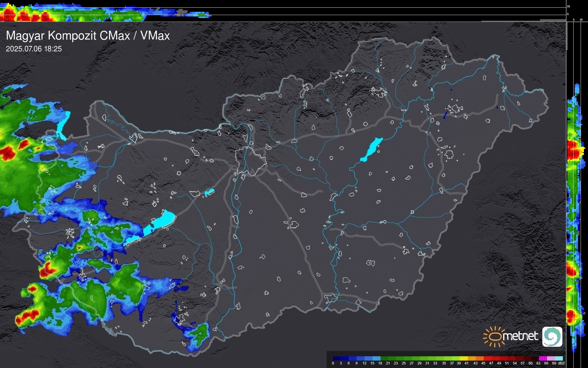
Task: Pick the light blue 15 dBZ legend swatch
Action: tap(376, 359)
